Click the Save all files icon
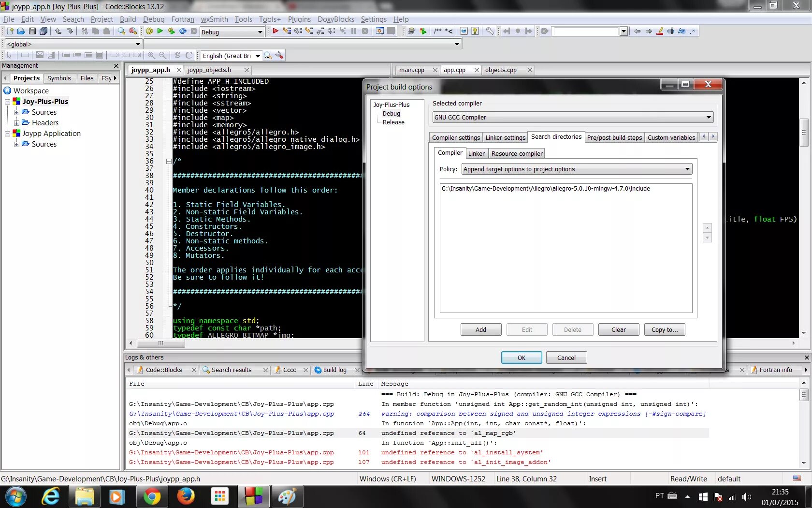The width and height of the screenshot is (812, 508). (x=43, y=31)
